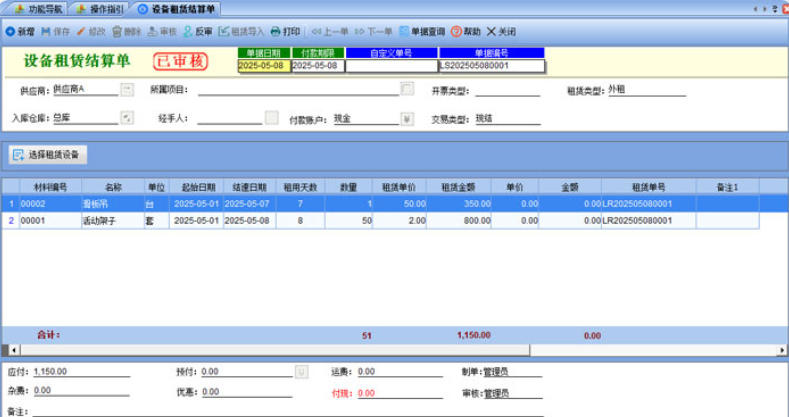
Task: Expand the 付款账户 dropdown arrow
Action: [407, 118]
